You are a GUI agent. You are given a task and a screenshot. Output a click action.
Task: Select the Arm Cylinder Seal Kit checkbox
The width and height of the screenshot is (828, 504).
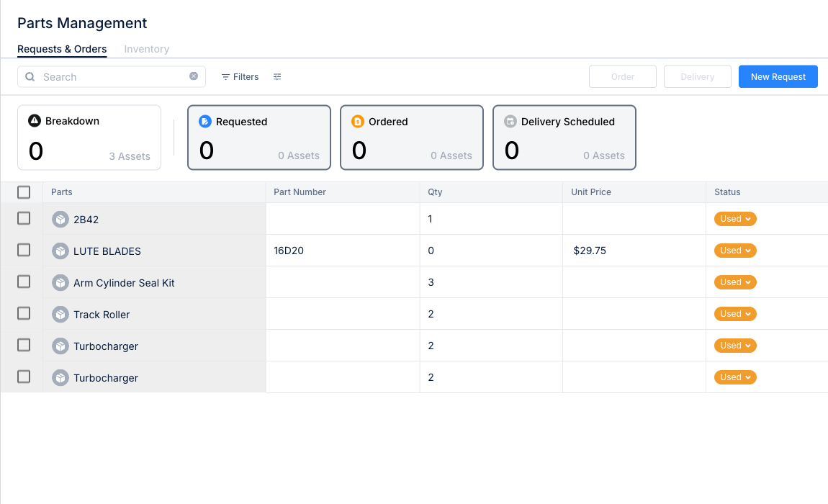tap(24, 282)
